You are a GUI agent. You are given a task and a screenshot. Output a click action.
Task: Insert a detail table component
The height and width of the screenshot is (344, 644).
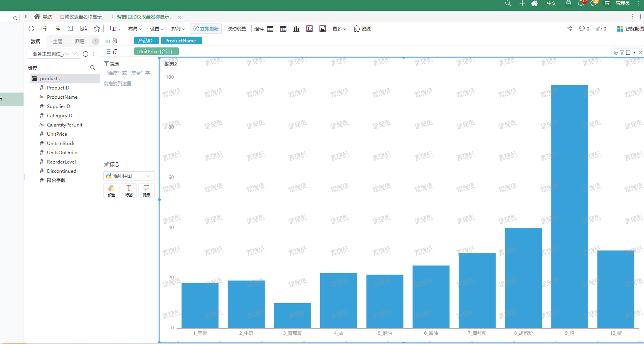click(270, 29)
